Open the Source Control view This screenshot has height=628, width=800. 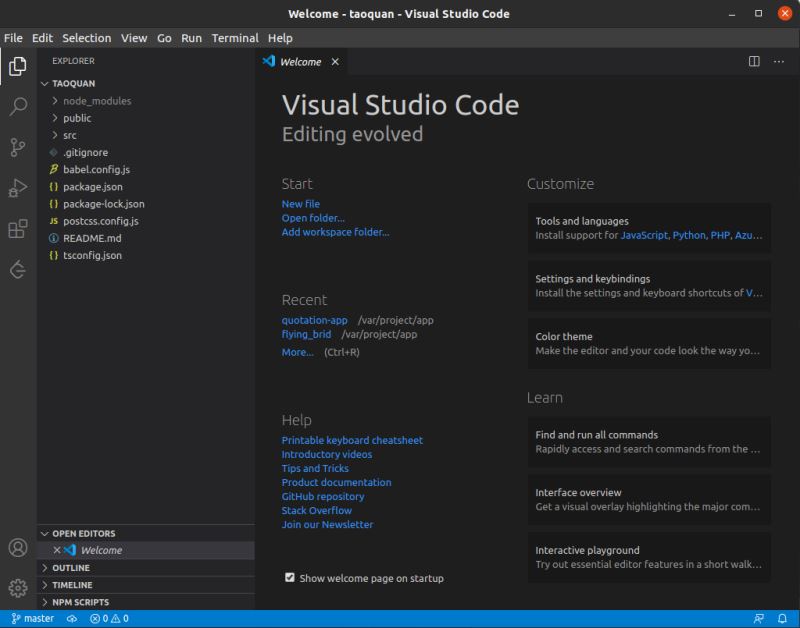18,148
